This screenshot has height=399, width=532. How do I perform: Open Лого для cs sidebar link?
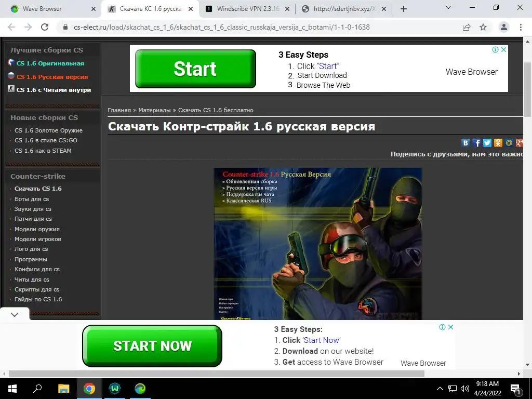(x=31, y=249)
